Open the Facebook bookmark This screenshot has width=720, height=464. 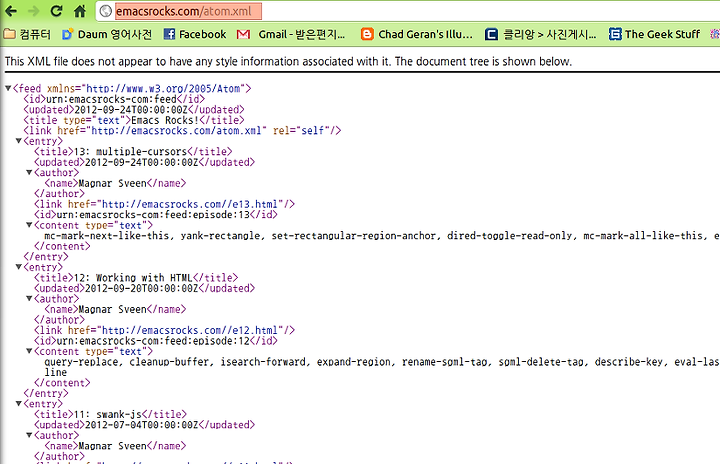pos(195,34)
